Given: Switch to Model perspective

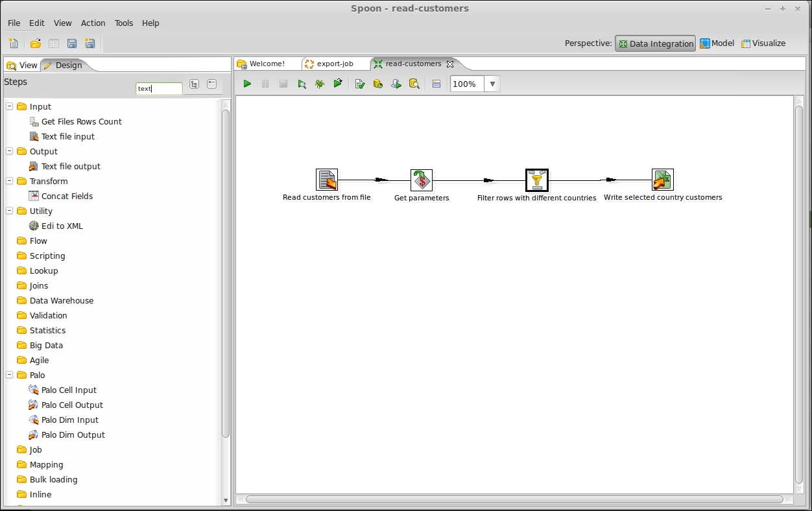Looking at the screenshot, I should 717,43.
